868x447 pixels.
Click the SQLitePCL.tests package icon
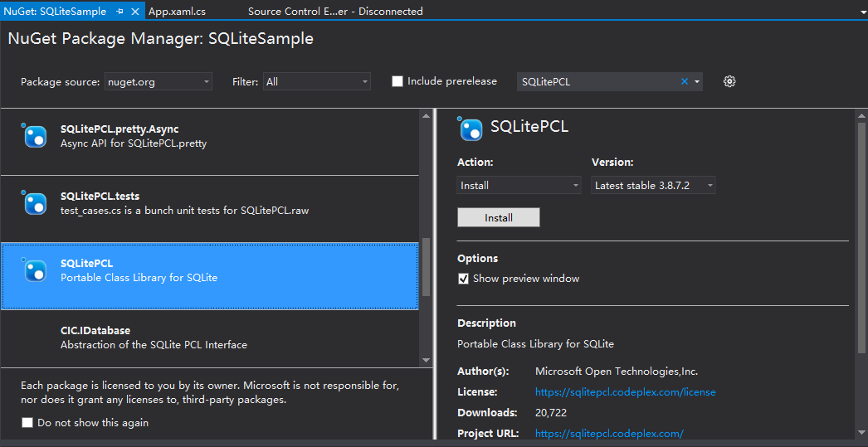point(35,203)
